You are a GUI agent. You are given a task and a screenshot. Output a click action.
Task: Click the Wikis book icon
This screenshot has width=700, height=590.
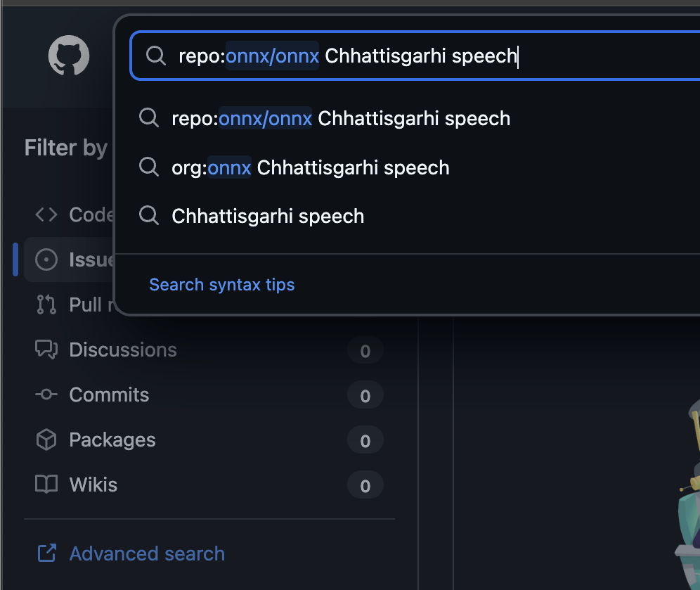(x=46, y=485)
